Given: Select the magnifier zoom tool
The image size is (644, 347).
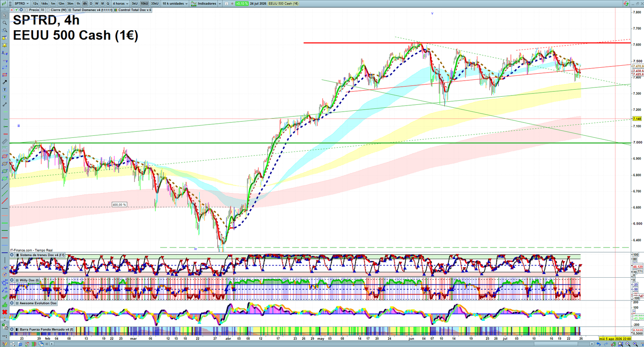Looking at the screenshot, I should (x=4, y=23).
